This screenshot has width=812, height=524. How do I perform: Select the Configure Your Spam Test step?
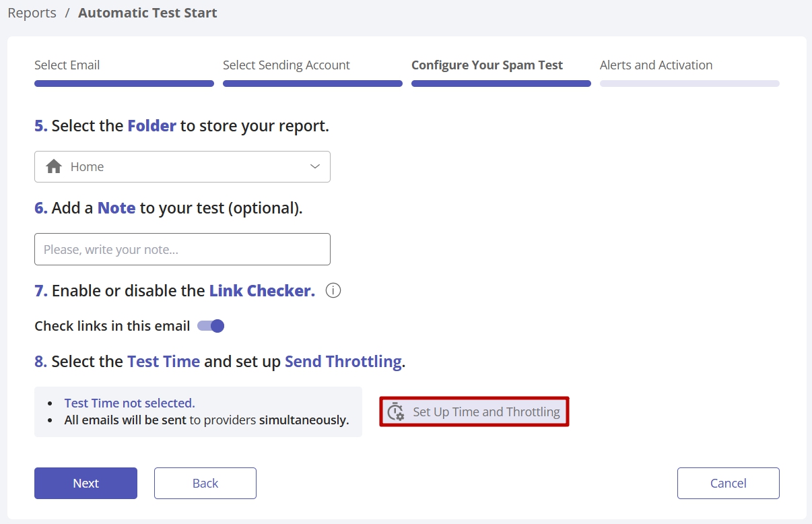(487, 65)
